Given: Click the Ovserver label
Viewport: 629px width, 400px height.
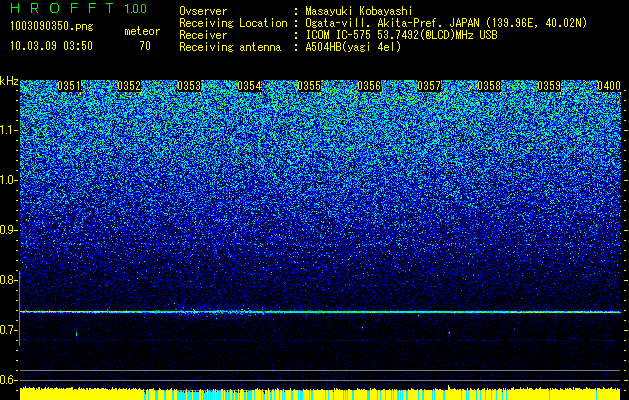Looking at the screenshot, I should coord(203,11).
